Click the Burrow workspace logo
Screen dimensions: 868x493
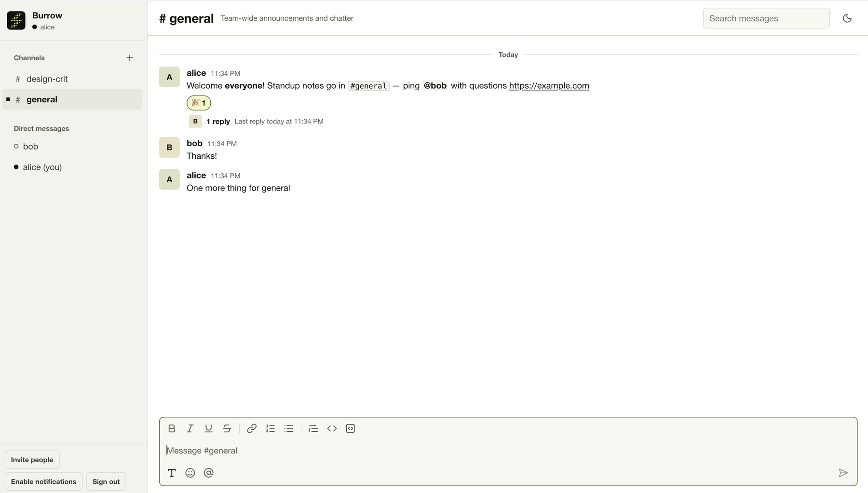tap(16, 21)
